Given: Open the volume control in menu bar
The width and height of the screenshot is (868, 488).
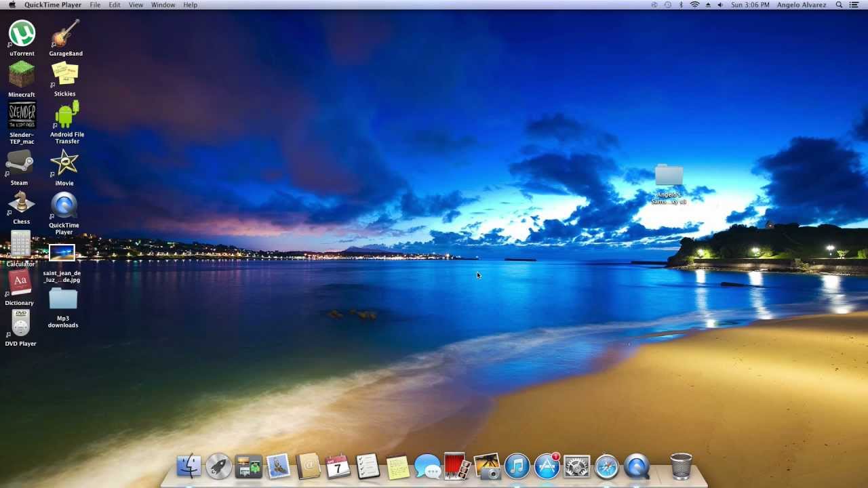Looking at the screenshot, I should (720, 5).
